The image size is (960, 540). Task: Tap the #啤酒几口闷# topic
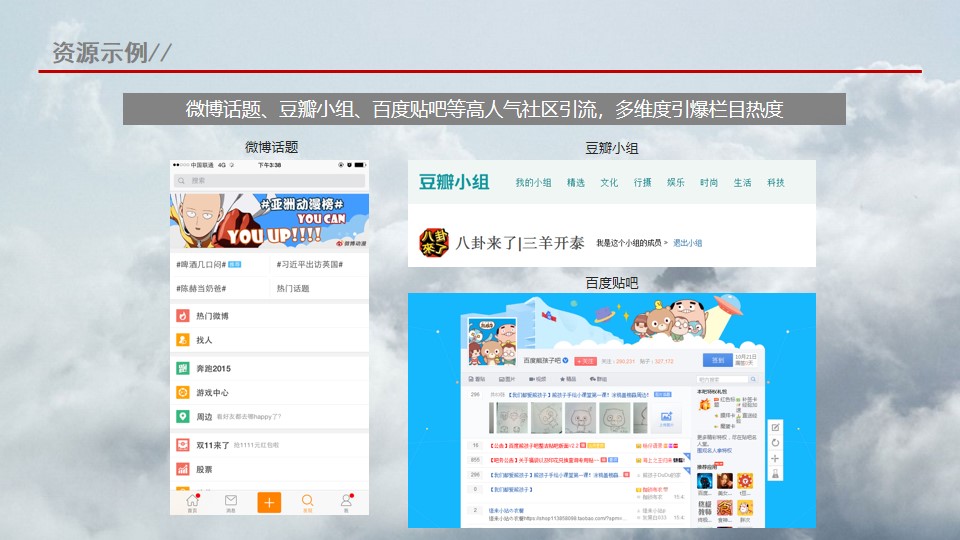[x=201, y=264]
